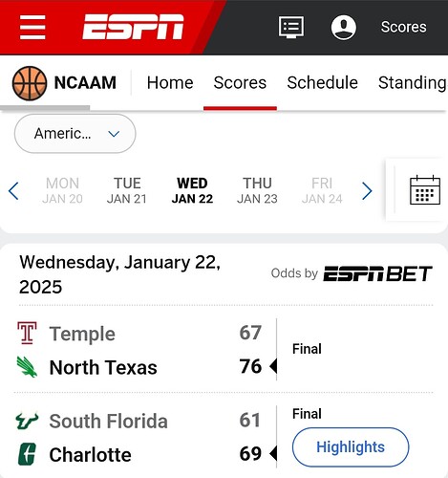Open the user profile icon
The width and height of the screenshot is (448, 478).
pos(344,27)
